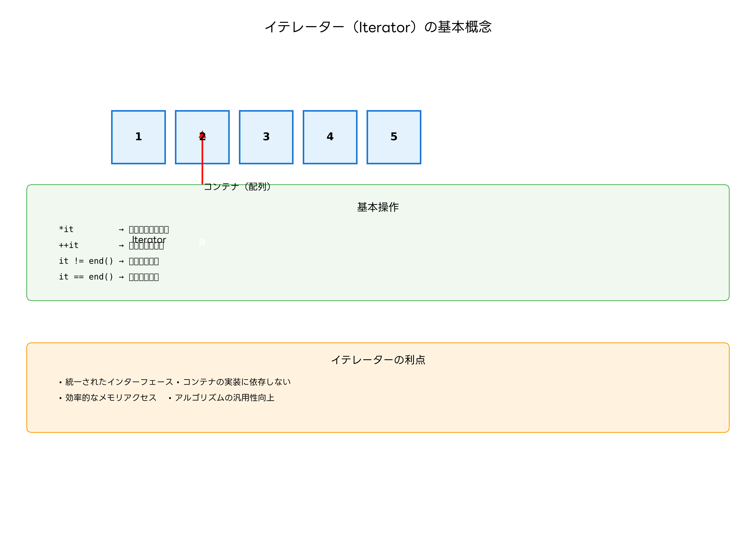Click the array cell labeled 4
The image size is (756, 538).
pos(330,137)
